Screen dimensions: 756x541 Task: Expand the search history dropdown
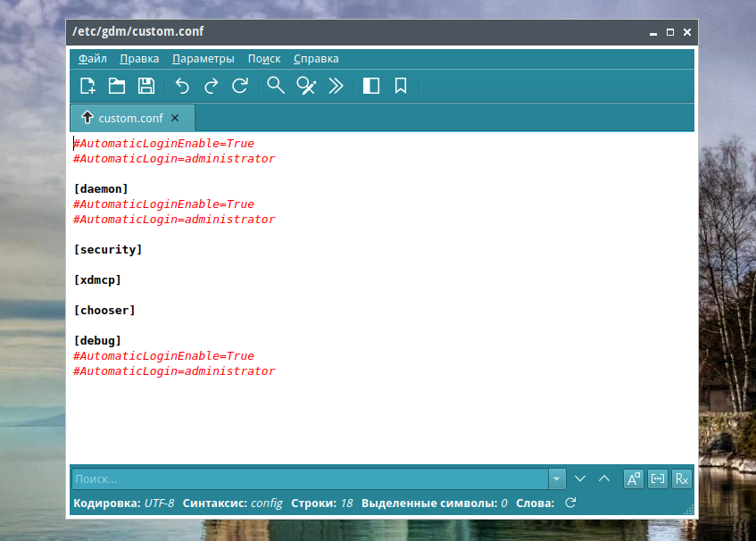pyautogui.click(x=558, y=479)
